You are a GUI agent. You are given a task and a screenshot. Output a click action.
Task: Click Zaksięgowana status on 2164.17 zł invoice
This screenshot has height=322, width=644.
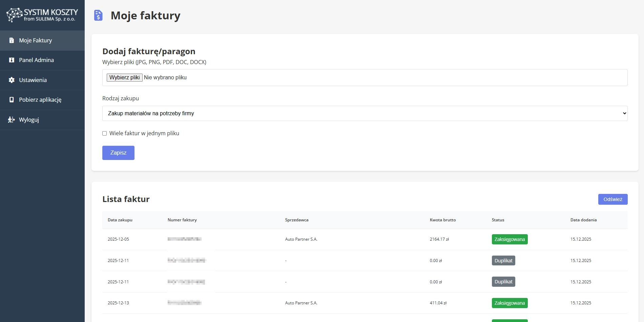(x=509, y=239)
